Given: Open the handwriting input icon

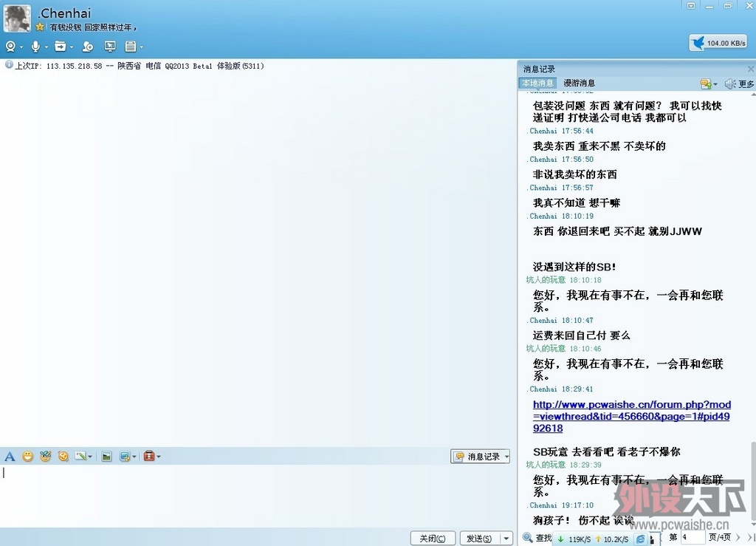Looking at the screenshot, I should tap(80, 457).
